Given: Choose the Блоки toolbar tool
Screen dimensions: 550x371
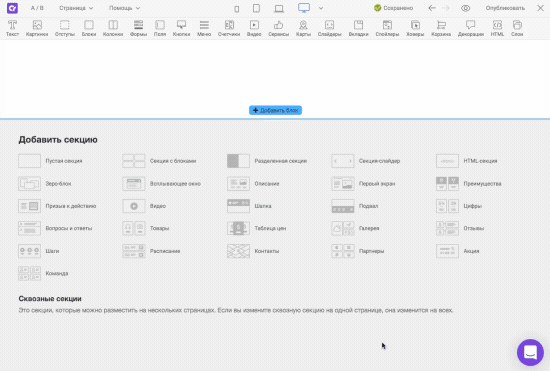Looking at the screenshot, I should (x=89, y=28).
